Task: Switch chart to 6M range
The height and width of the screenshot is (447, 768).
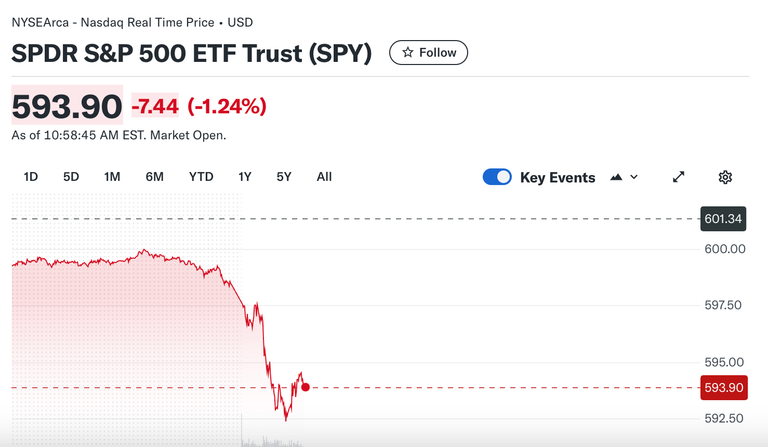Action: (x=154, y=177)
